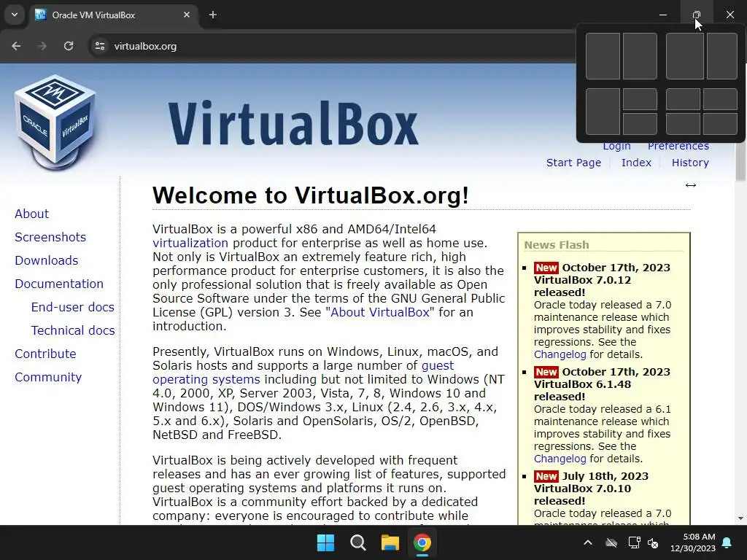The height and width of the screenshot is (560, 747).
Task: Snap window to wide left zone layout
Action: click(x=684, y=56)
